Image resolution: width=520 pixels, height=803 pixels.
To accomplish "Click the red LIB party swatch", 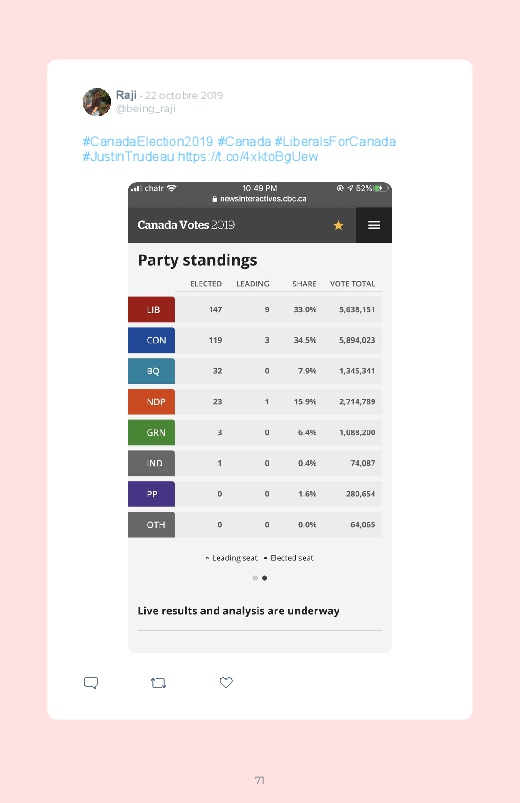I will (x=152, y=309).
